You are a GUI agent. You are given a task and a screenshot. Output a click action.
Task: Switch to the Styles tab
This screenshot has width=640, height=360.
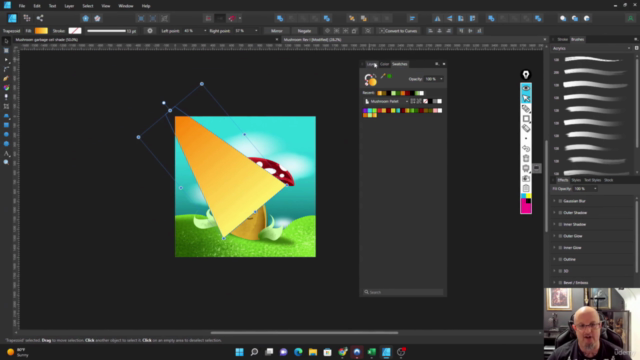click(x=576, y=180)
